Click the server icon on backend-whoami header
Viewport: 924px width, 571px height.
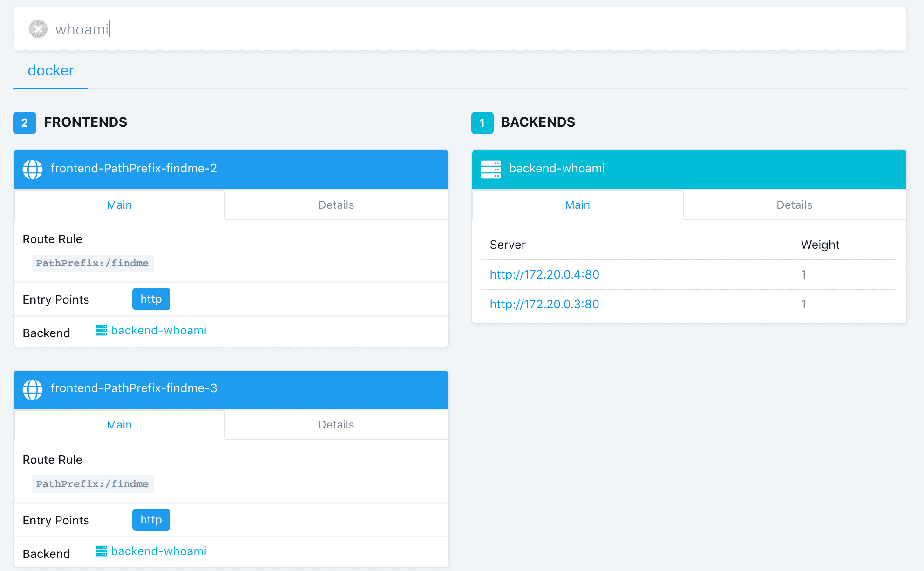491,169
